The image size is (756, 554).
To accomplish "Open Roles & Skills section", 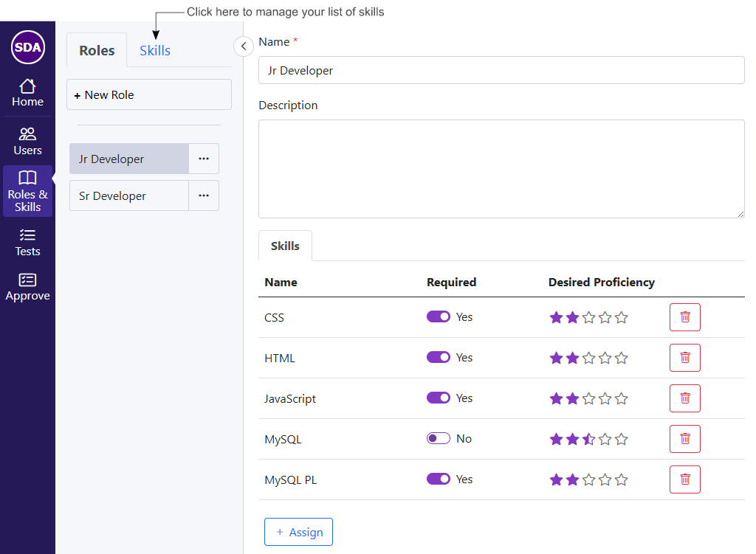I will pos(27,191).
